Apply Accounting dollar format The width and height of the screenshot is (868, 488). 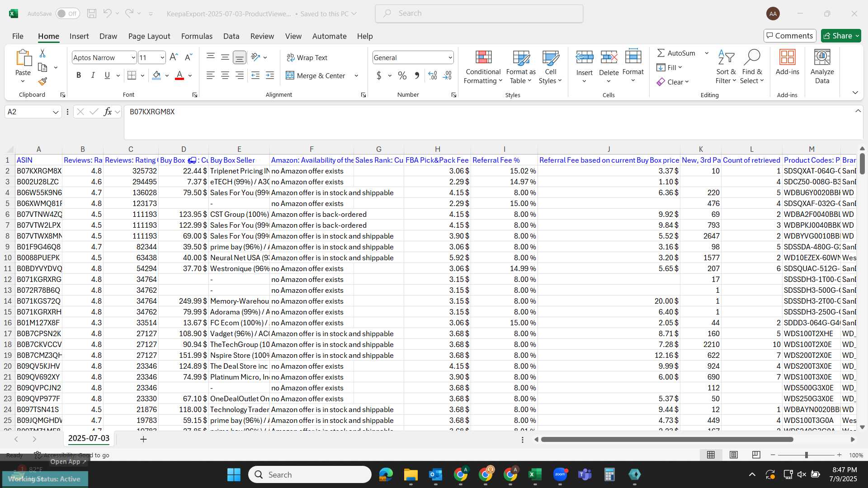(379, 75)
